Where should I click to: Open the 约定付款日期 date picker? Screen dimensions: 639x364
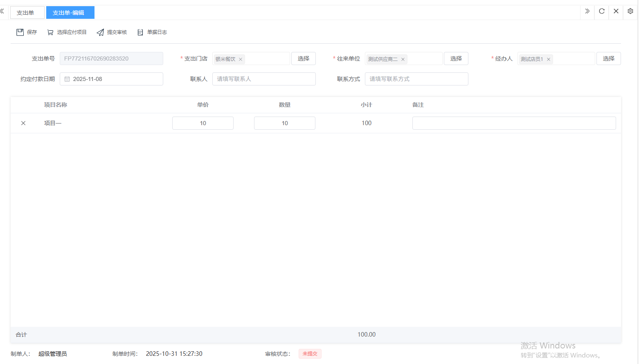click(x=111, y=79)
